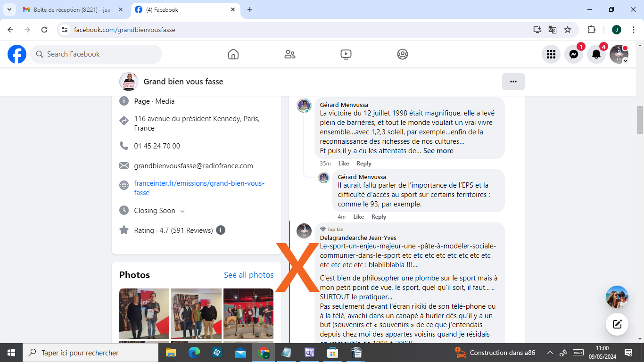Click the page vertical scrollbar thumb

coord(640,120)
